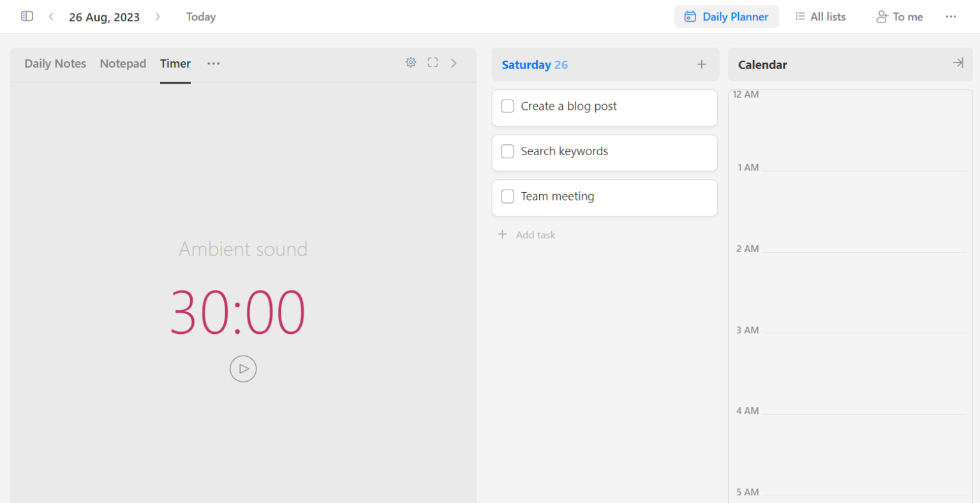Start the 30:00 timer play button

(243, 369)
